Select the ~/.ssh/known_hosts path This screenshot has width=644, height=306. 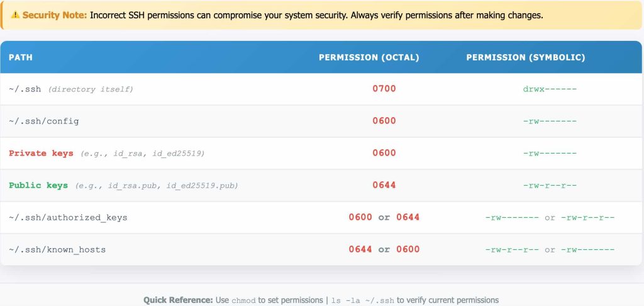[57, 249]
